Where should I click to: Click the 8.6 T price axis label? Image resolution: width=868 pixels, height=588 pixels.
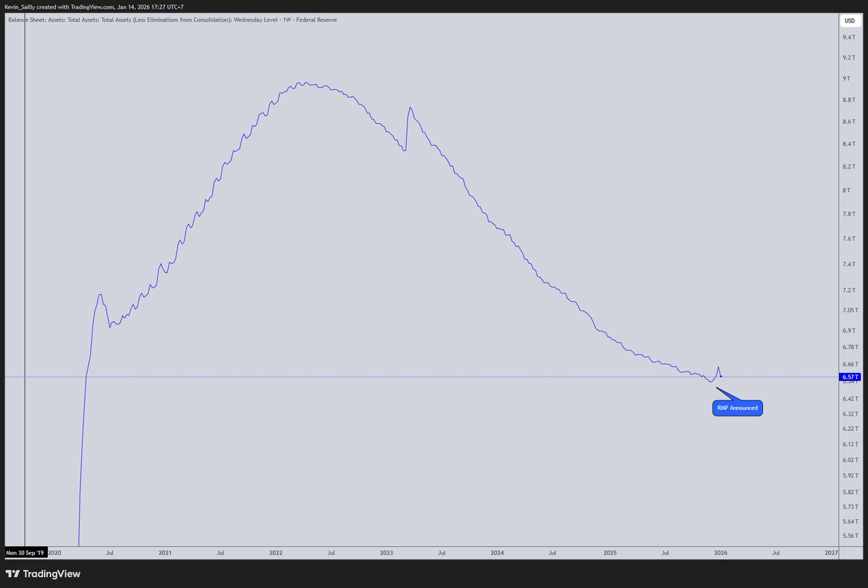coord(848,122)
